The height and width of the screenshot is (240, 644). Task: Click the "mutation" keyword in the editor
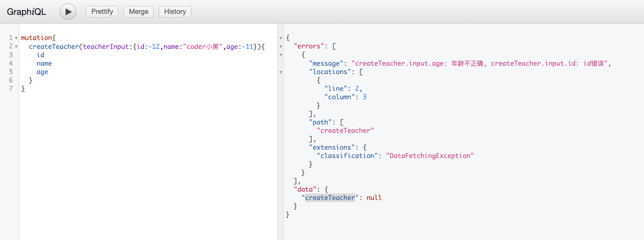pos(36,38)
